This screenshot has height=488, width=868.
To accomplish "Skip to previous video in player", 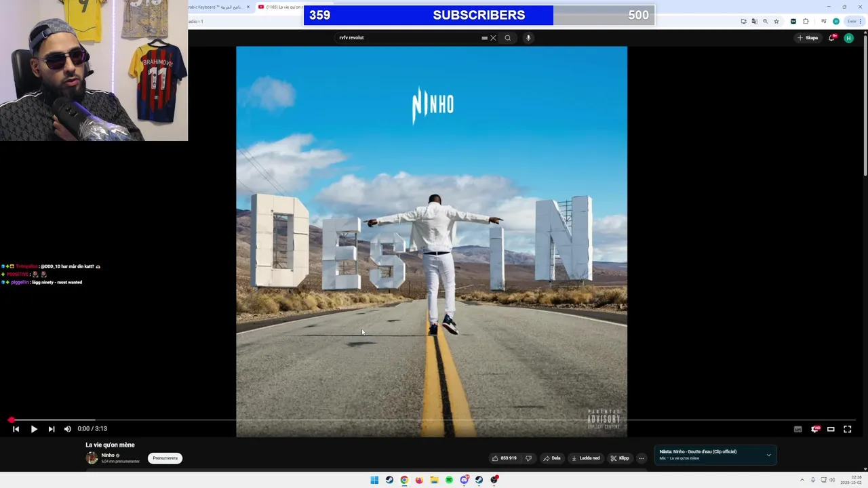I will point(16,429).
